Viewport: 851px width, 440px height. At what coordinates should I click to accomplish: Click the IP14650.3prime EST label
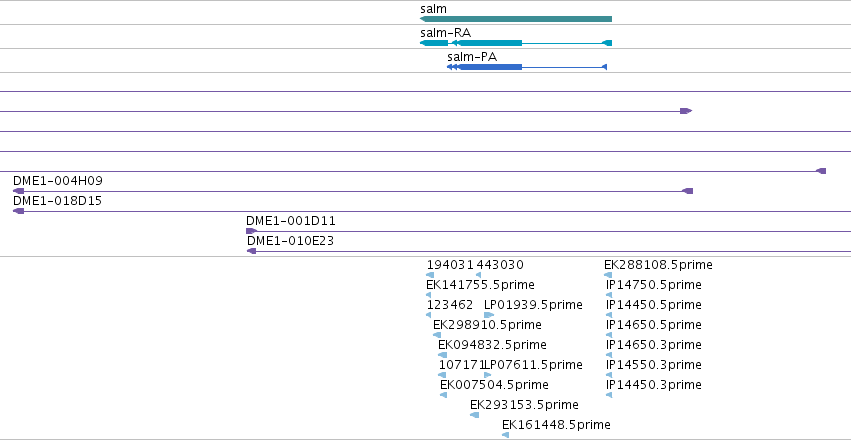click(653, 345)
